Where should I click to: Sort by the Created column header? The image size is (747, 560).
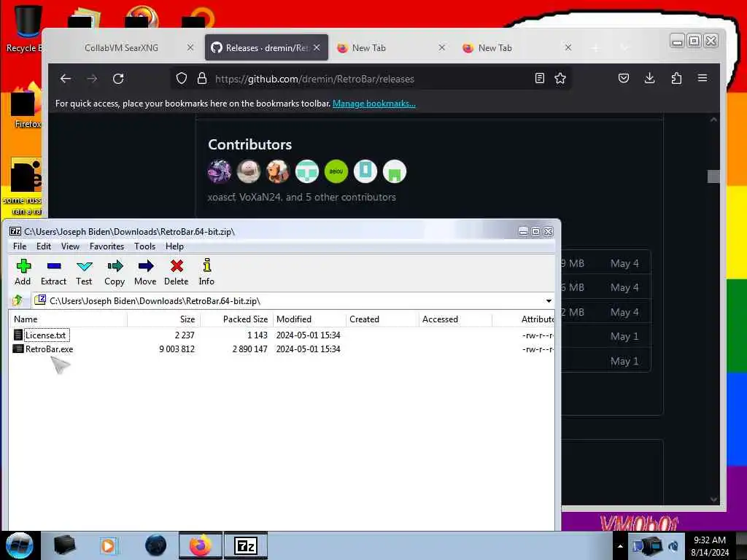(382, 319)
